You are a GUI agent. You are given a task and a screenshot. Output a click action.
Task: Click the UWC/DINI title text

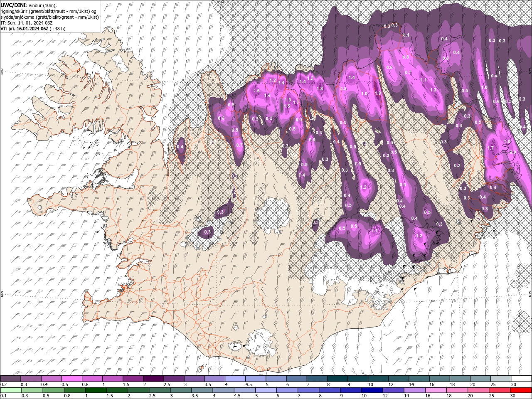point(13,5)
